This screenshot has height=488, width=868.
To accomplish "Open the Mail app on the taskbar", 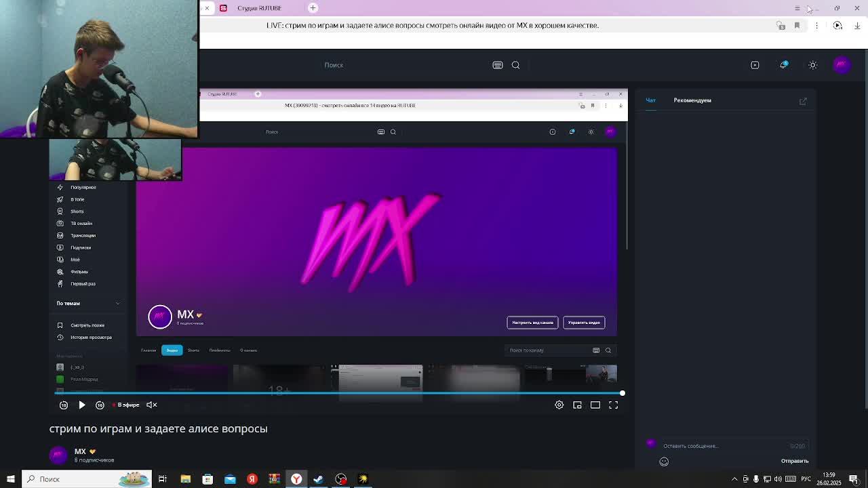I will pyautogui.click(x=230, y=479).
